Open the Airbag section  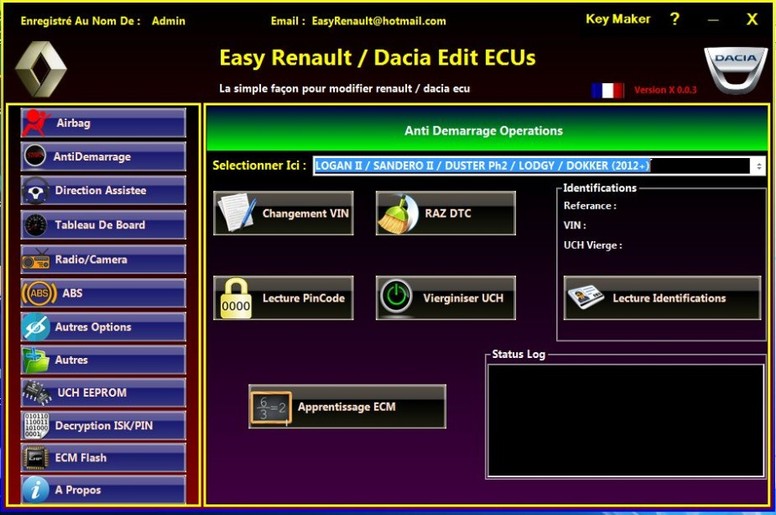pos(103,123)
